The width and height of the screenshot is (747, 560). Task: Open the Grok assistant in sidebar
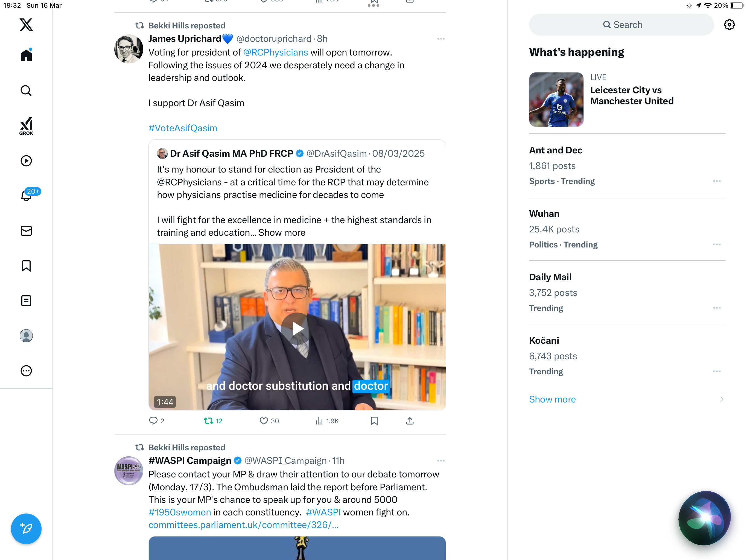(26, 126)
